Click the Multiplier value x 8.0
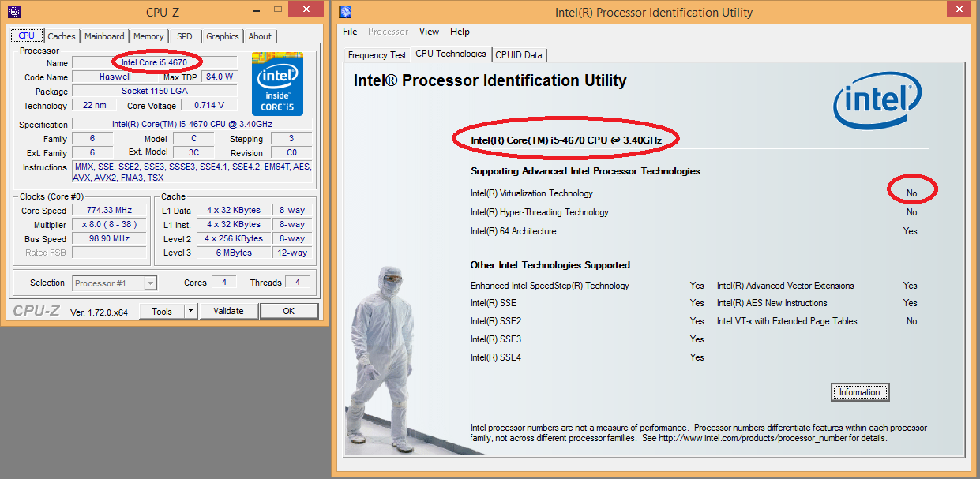Image resolution: width=980 pixels, height=479 pixels. click(110, 225)
